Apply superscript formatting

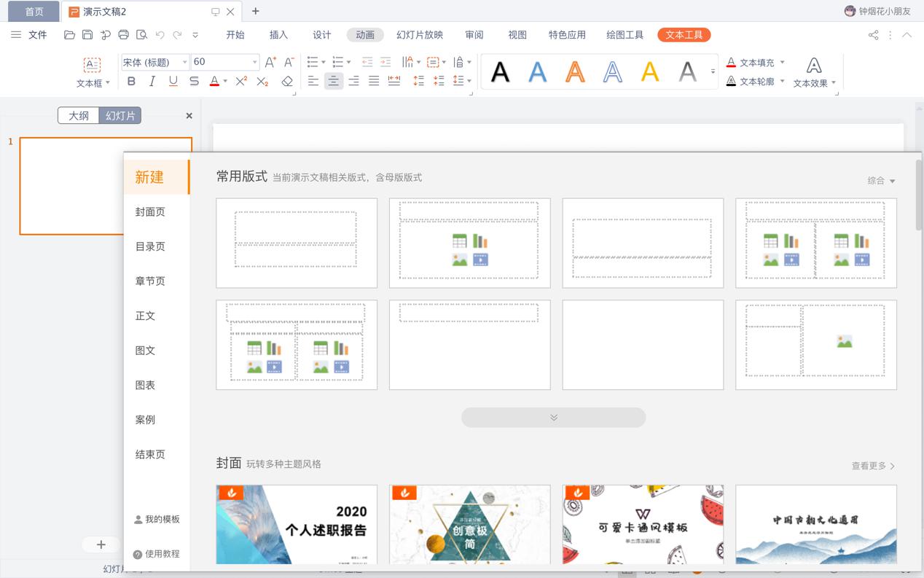click(240, 82)
